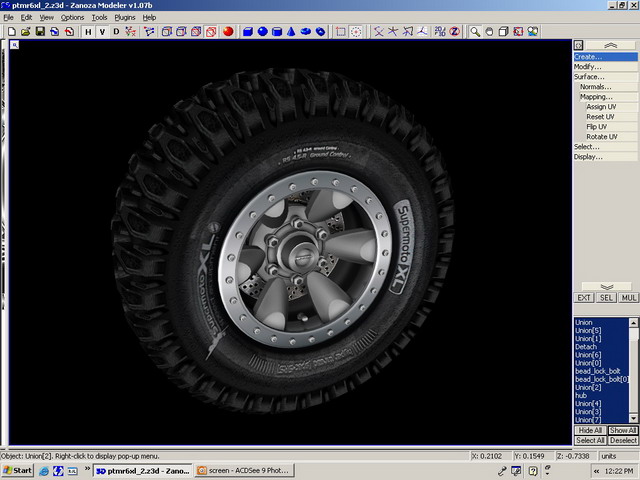The image size is (640, 480).
Task: Select the hand pan tool
Action: pos(488,31)
